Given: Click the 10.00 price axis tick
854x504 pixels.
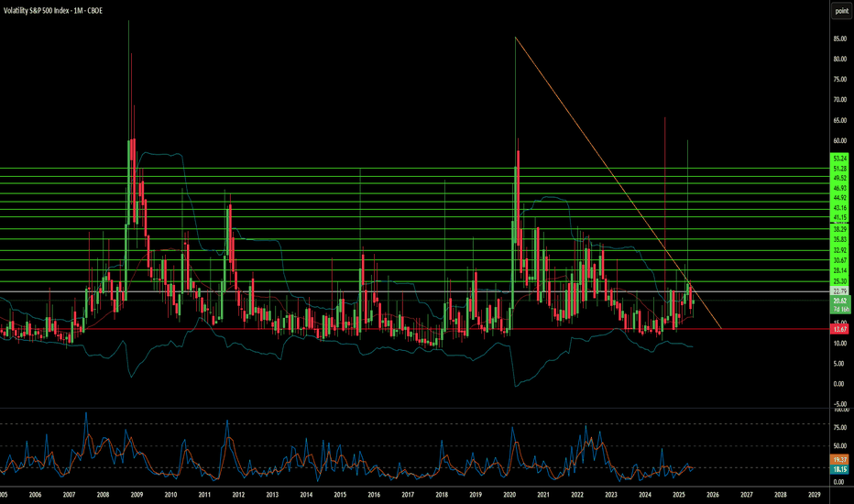Looking at the screenshot, I should pyautogui.click(x=840, y=344).
